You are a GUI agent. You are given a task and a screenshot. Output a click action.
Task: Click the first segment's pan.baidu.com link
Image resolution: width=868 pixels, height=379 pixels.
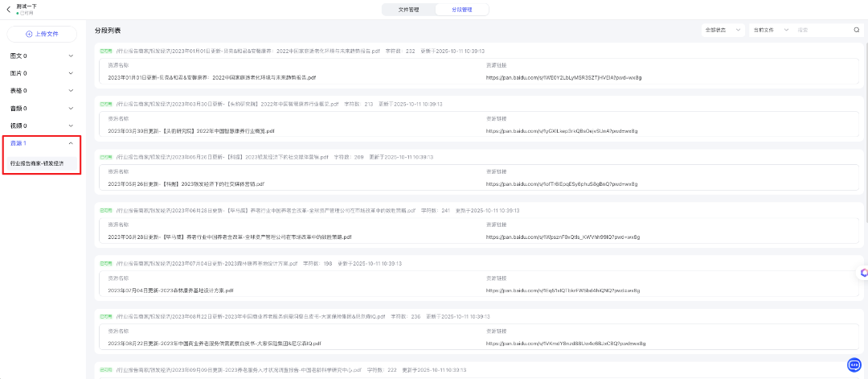point(563,78)
